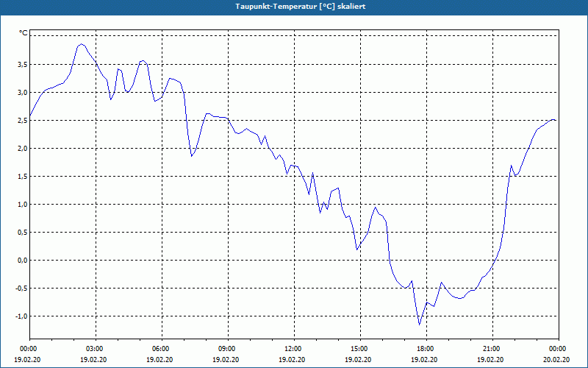Select the positive '0,5' y-axis label
This screenshot has height=368, width=588.
(x=22, y=233)
